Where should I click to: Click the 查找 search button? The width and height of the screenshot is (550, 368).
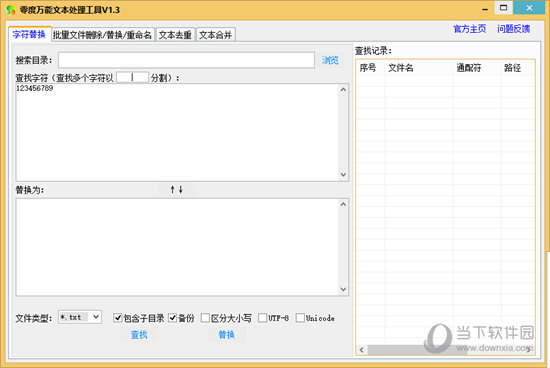click(139, 335)
